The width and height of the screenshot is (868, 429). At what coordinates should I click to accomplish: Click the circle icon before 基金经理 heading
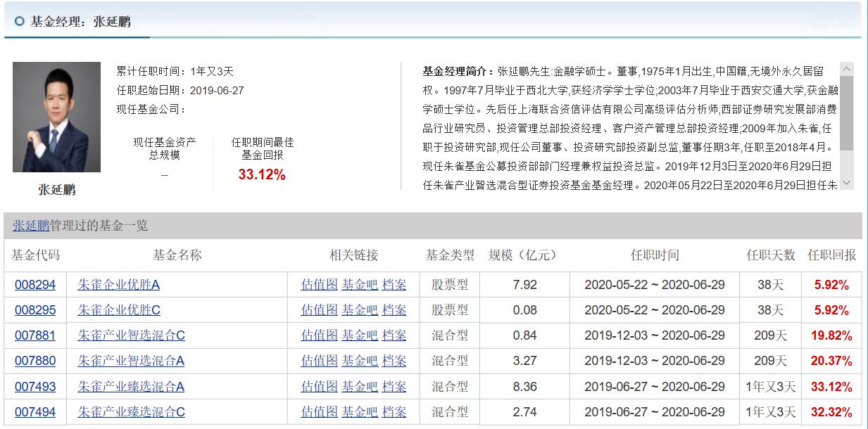20,21
